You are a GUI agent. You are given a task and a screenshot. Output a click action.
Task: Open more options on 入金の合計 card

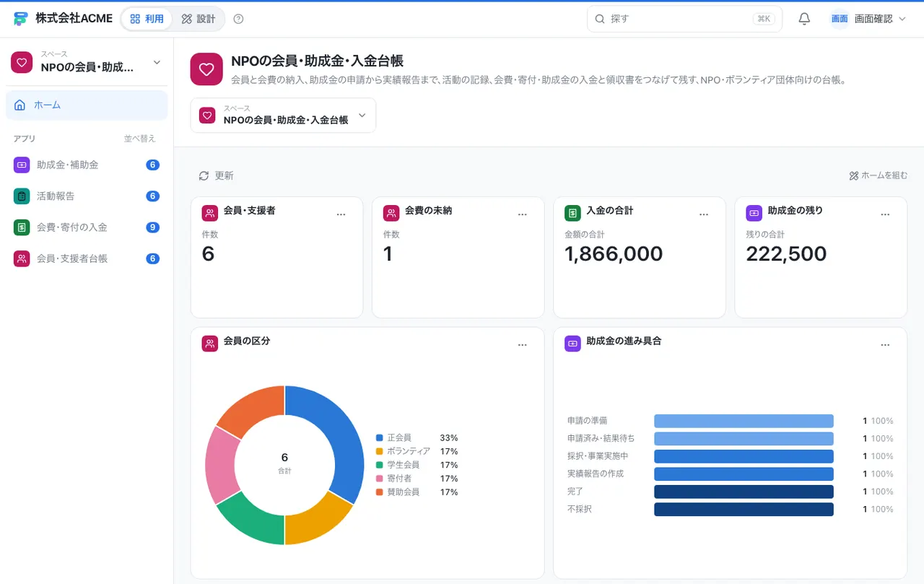(x=704, y=214)
